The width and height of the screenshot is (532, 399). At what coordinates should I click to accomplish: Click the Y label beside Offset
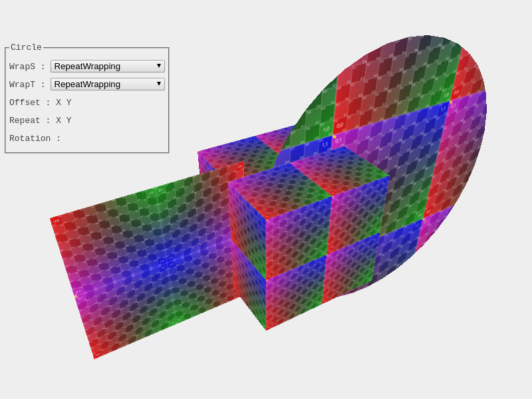[68, 103]
